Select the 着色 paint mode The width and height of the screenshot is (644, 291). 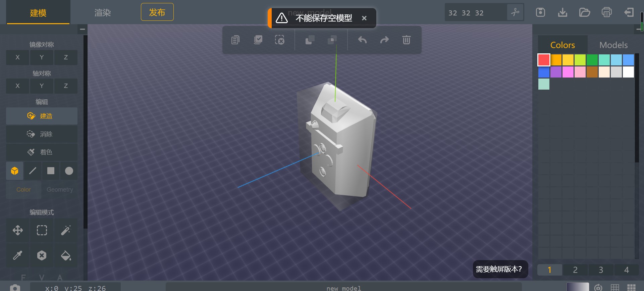(42, 152)
